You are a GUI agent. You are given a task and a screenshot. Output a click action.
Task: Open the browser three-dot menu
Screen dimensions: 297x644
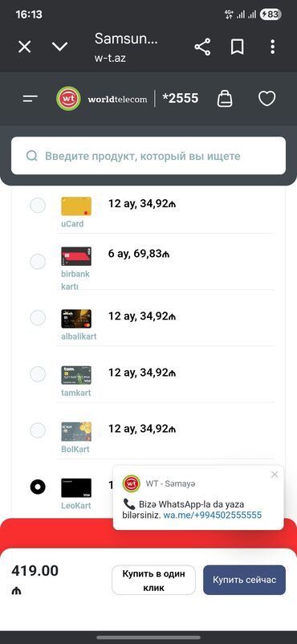(x=272, y=47)
